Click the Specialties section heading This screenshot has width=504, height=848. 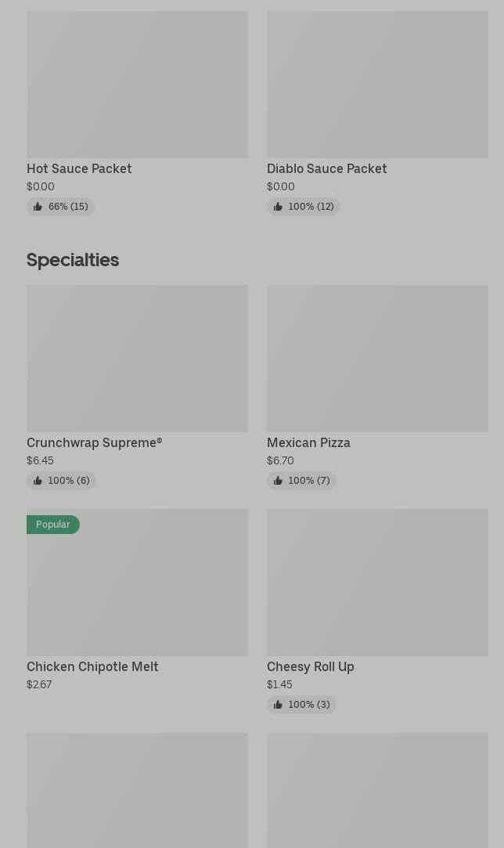click(x=73, y=260)
